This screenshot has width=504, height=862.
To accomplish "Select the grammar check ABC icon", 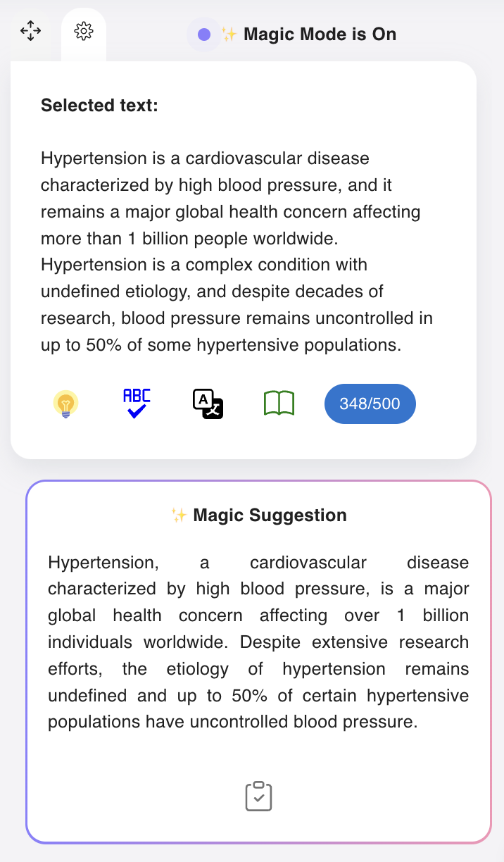I will point(136,403).
